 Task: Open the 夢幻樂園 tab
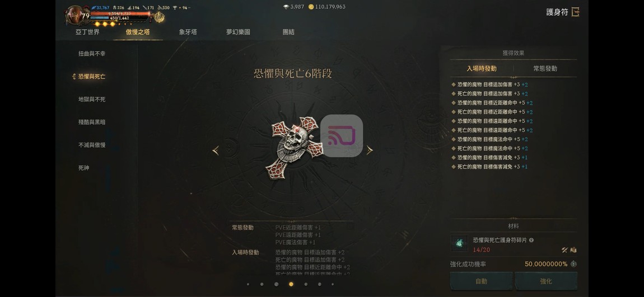point(238,32)
